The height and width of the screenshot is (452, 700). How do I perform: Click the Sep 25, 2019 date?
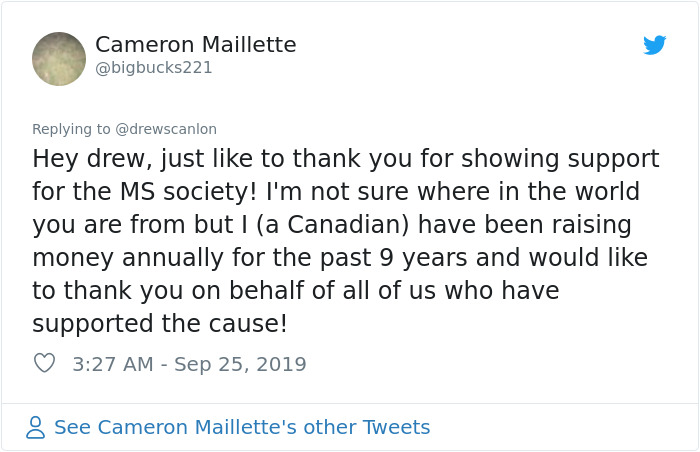click(240, 364)
